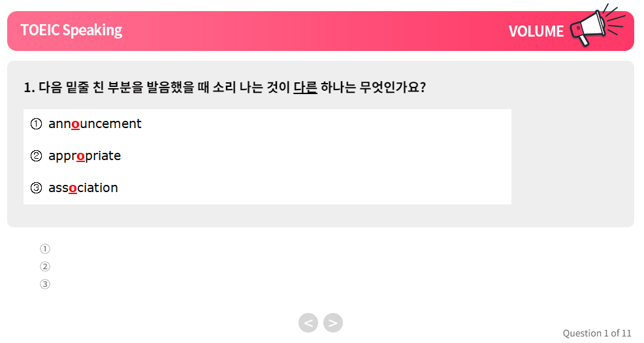Click the TOEIC Speaking title
Viewport: 644px width, 343px height.
click(71, 30)
